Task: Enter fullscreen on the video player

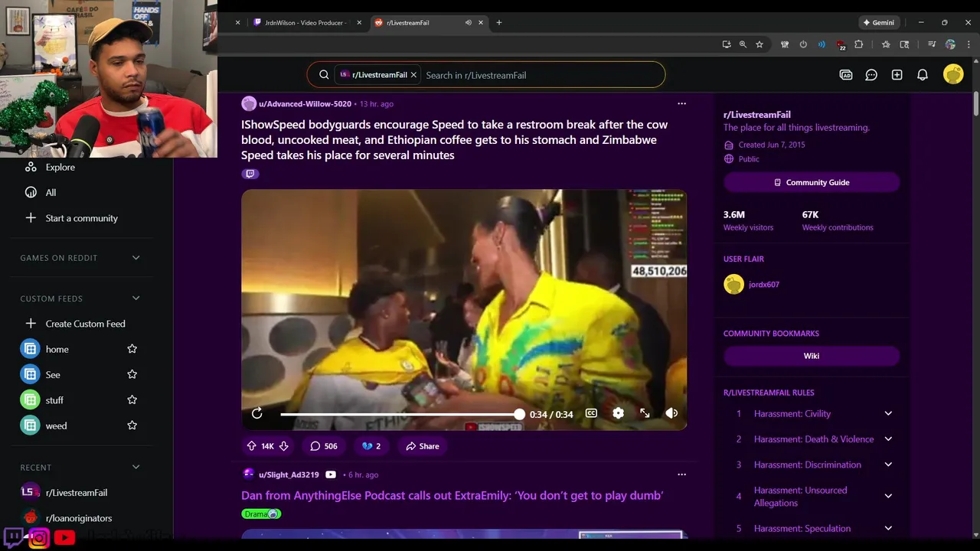Action: [645, 413]
